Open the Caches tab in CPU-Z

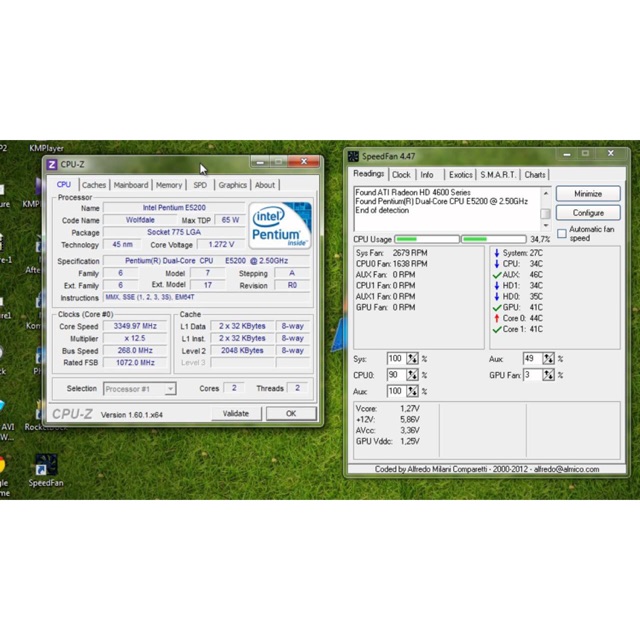pyautogui.click(x=94, y=185)
